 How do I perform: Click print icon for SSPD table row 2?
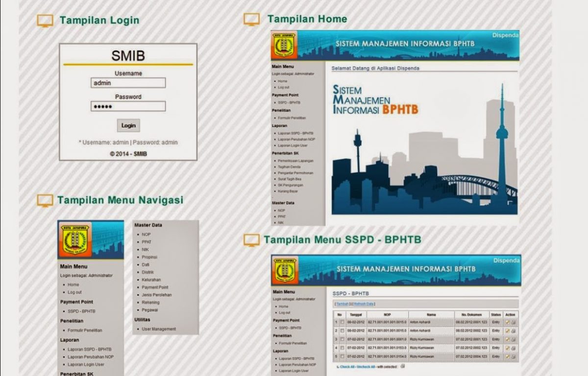(514, 331)
